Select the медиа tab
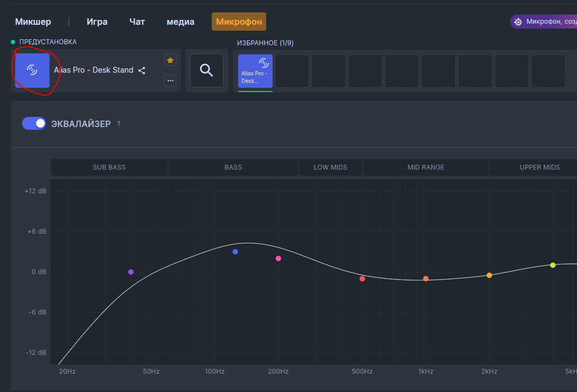 click(180, 22)
